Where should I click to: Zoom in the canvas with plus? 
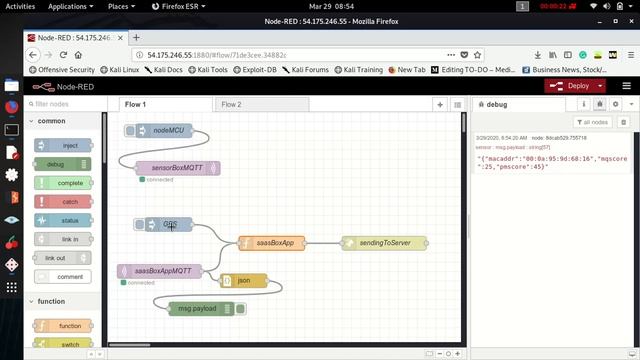coord(458,353)
